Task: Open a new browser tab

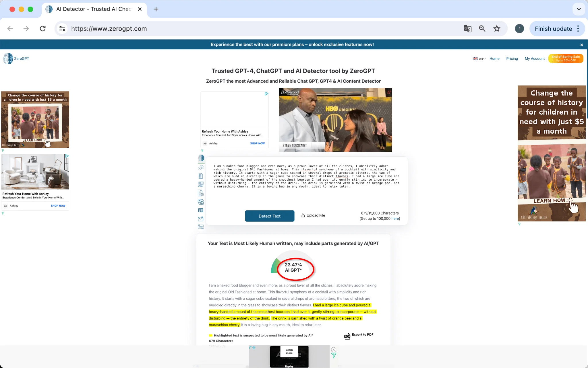Action: (156, 9)
